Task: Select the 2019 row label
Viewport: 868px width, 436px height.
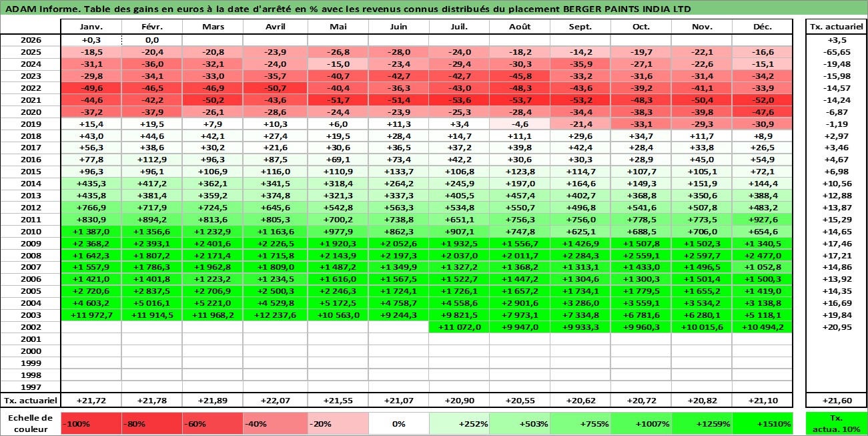Action: click(31, 124)
